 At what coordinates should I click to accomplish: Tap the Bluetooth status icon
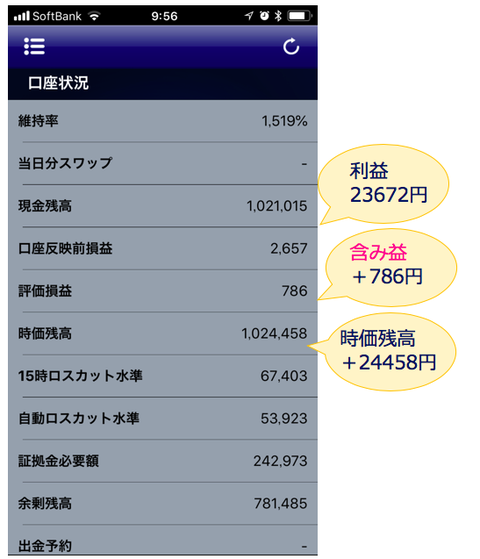tap(278, 16)
